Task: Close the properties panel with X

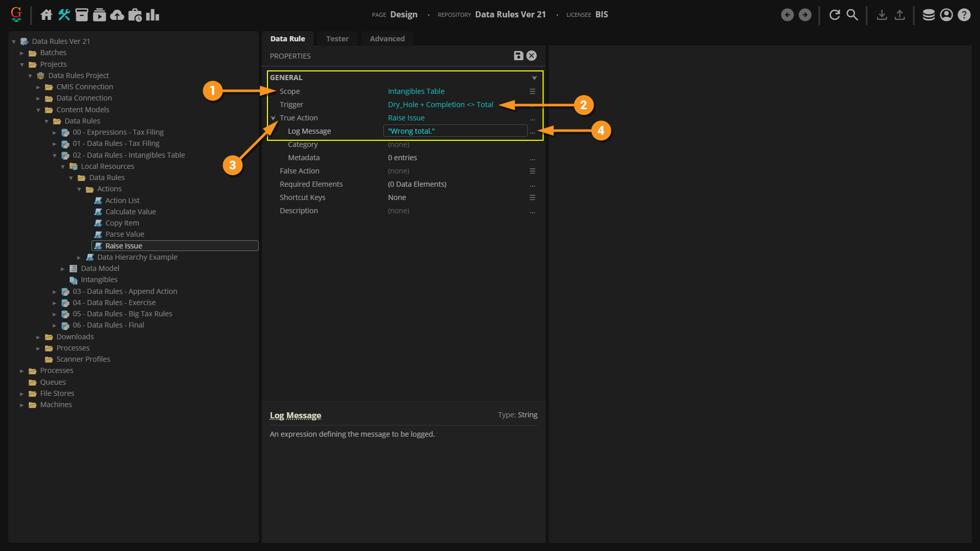Action: pos(531,56)
